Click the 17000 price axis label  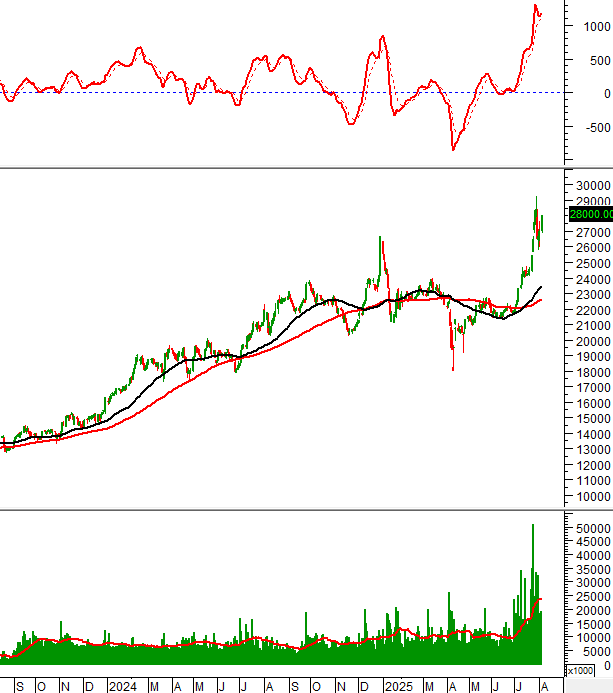pyautogui.click(x=594, y=388)
